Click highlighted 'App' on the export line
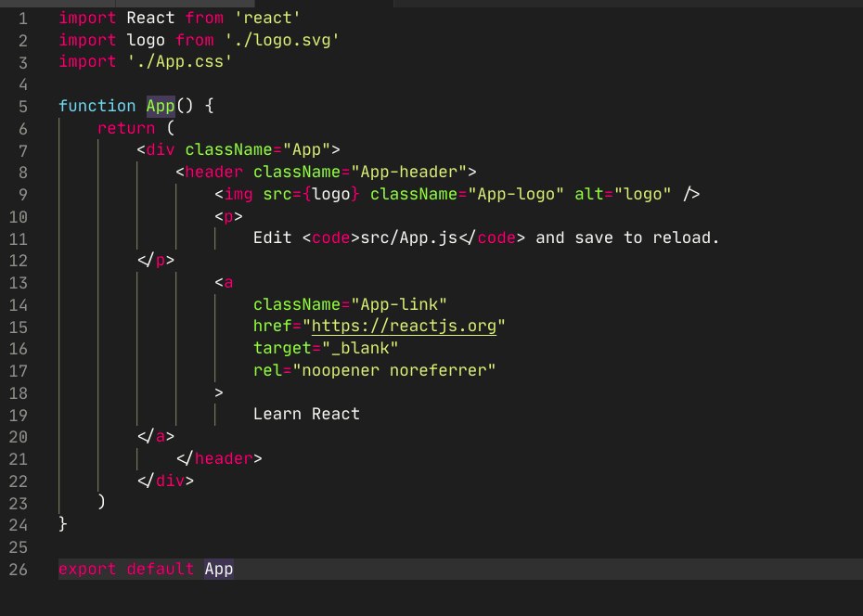 coord(218,569)
